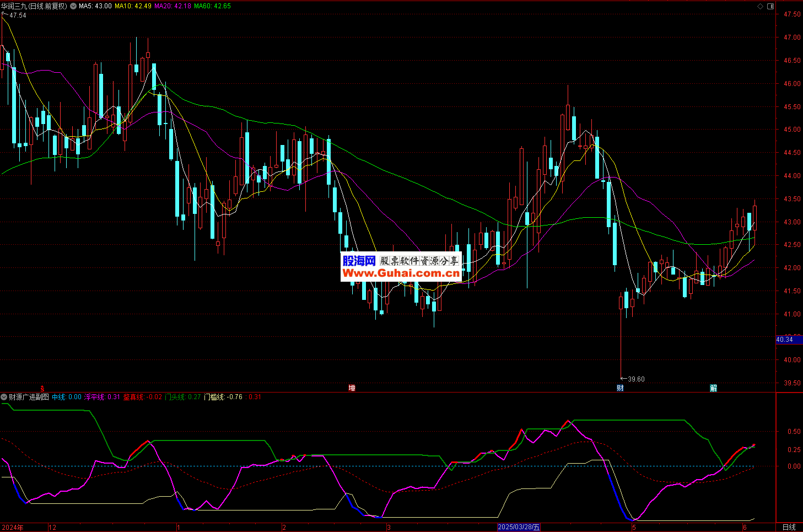The width and height of the screenshot is (803, 532).
Task: Click the 2024年 label on time axis
Action: pos(12,528)
